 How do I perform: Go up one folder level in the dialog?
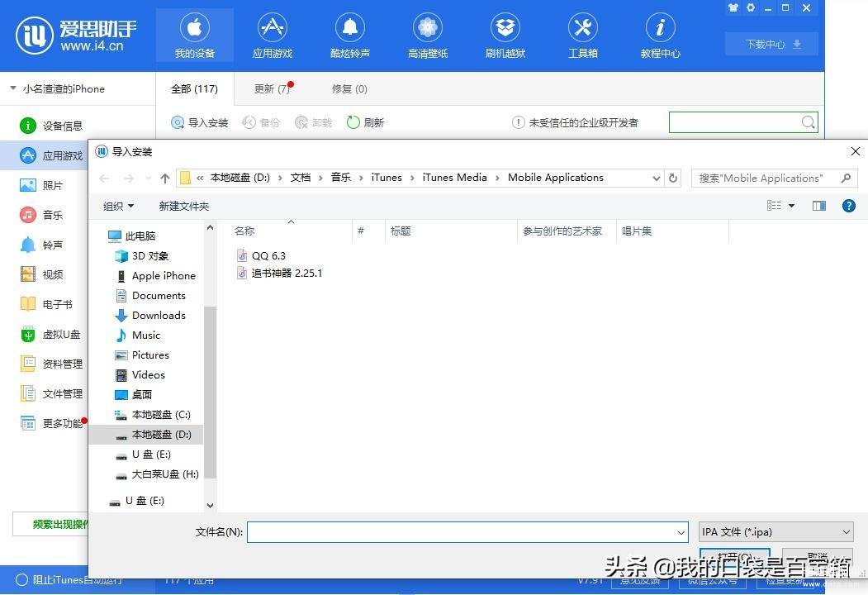pyautogui.click(x=165, y=178)
